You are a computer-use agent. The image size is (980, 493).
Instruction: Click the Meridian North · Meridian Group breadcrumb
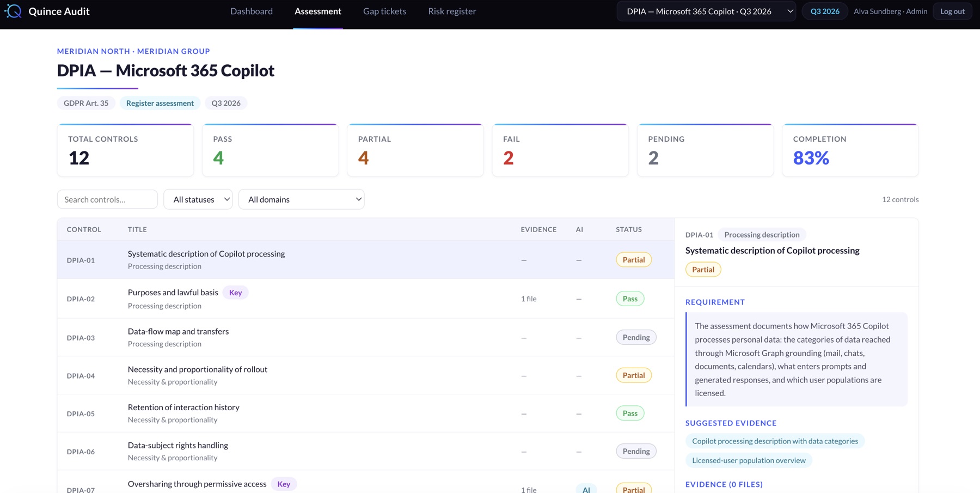click(x=133, y=51)
